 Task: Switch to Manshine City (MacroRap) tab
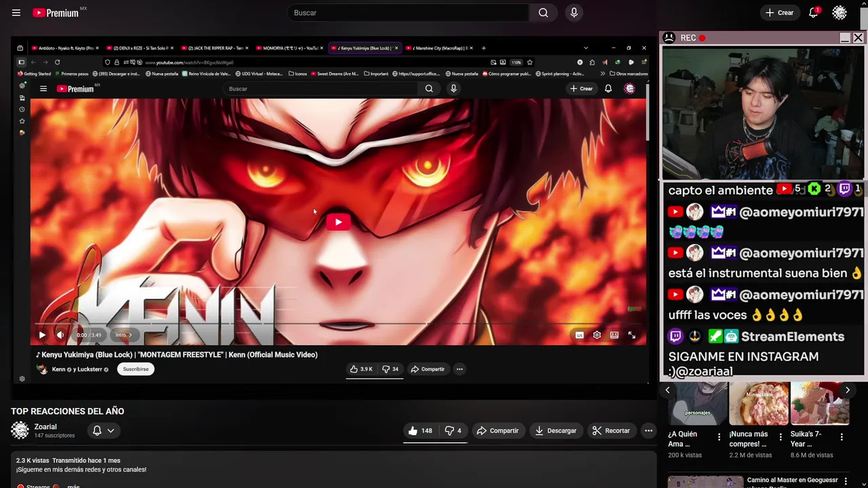click(441, 48)
